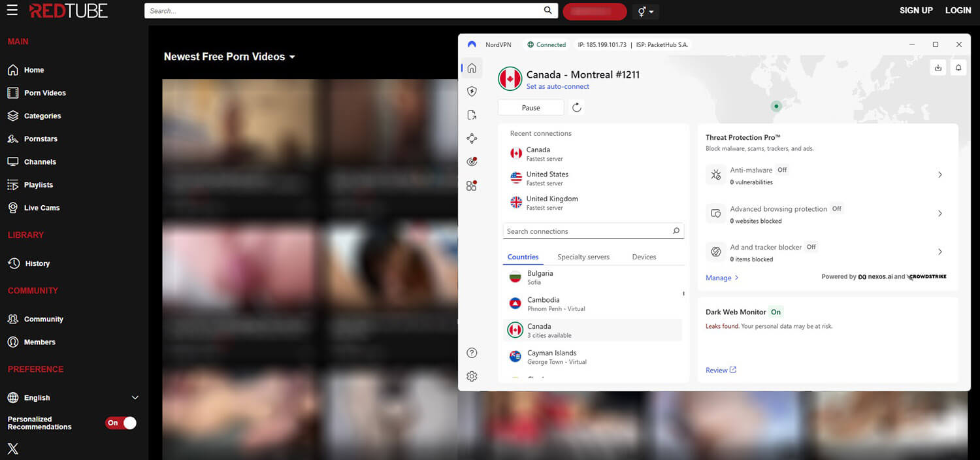Image resolution: width=980 pixels, height=460 pixels.
Task: Open the NordVPN dashboard grid icon
Action: 472,185
